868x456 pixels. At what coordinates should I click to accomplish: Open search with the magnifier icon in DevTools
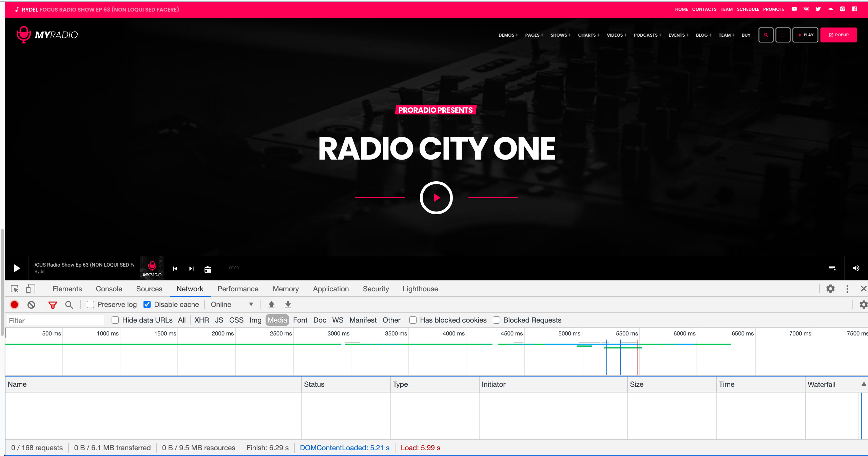(69, 305)
